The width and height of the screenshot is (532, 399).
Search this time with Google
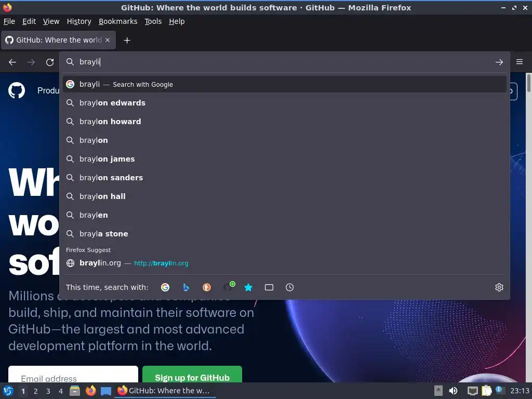[165, 287]
